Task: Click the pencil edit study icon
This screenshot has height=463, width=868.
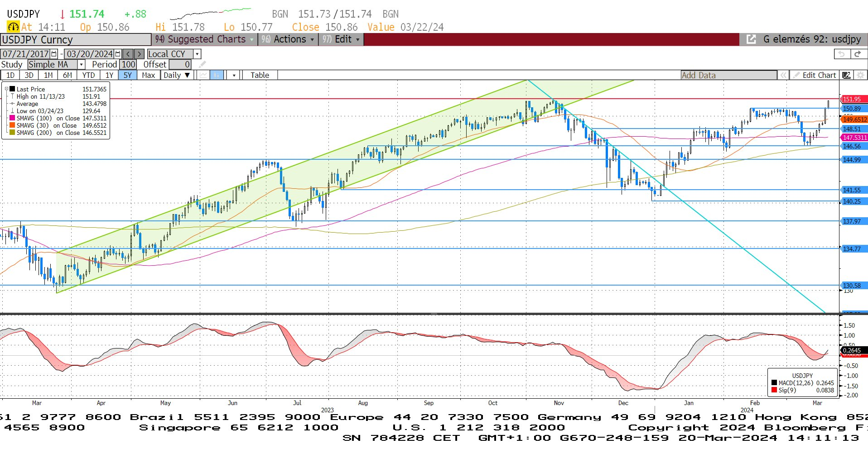Action: click(x=203, y=64)
